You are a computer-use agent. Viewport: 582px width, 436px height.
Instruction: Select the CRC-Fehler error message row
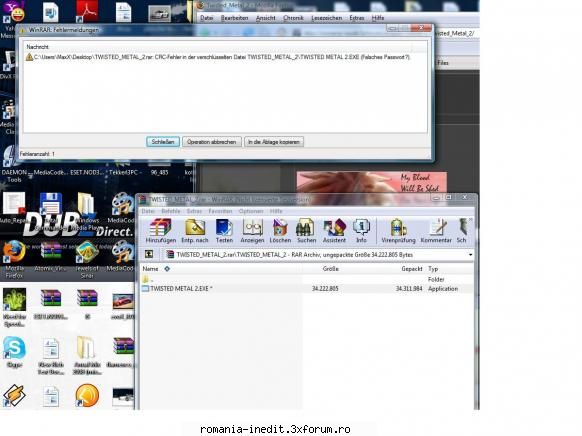[218, 57]
